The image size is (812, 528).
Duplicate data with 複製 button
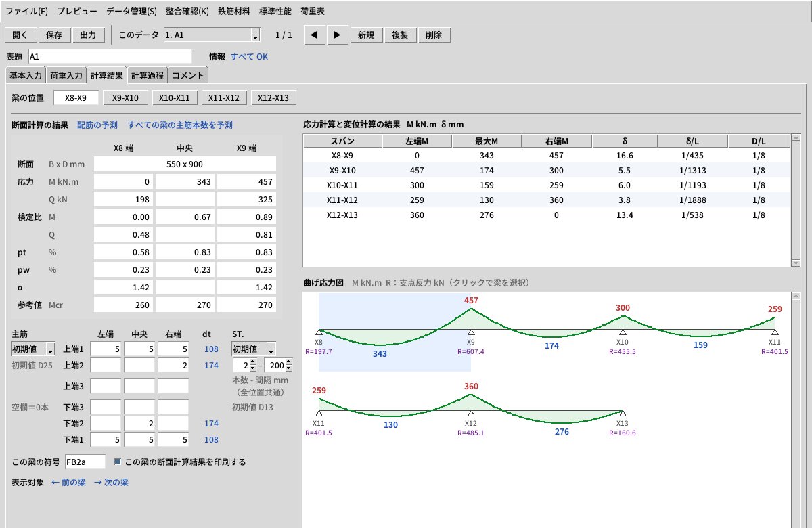pos(400,35)
